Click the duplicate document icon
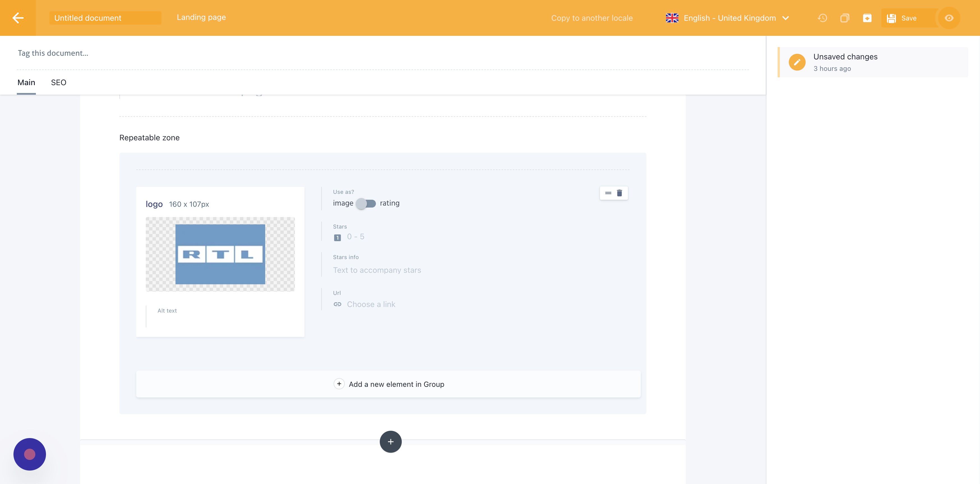The image size is (980, 484). pos(845,18)
